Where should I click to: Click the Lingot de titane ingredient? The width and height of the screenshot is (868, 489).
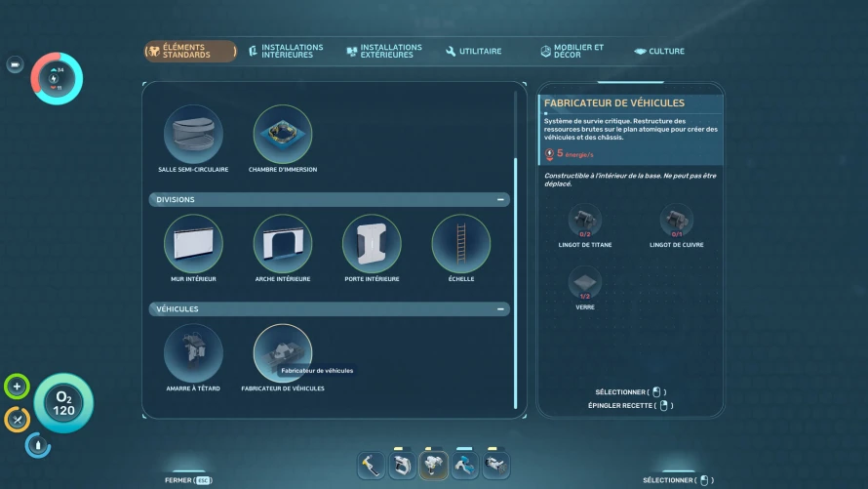point(584,221)
